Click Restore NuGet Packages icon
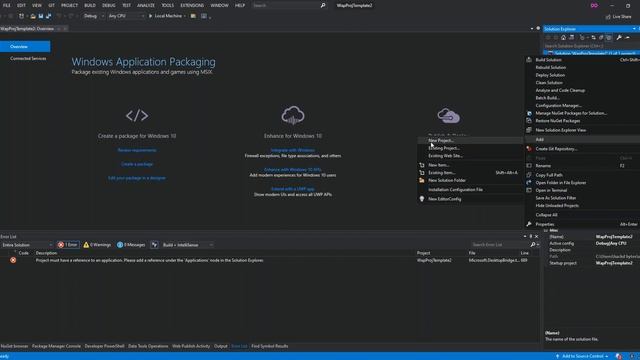This screenshot has height=360, width=640. point(529,121)
